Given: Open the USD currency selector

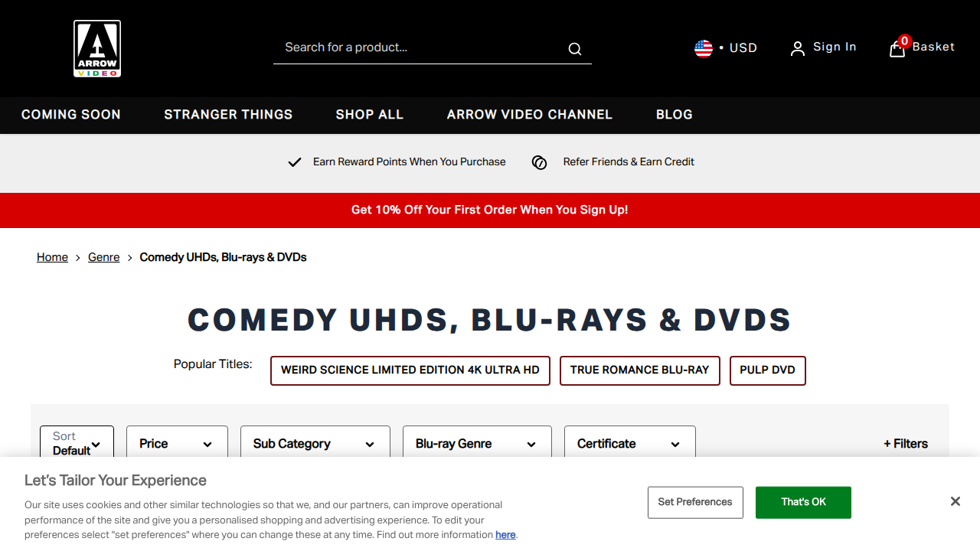Looking at the screenshot, I should point(726,48).
